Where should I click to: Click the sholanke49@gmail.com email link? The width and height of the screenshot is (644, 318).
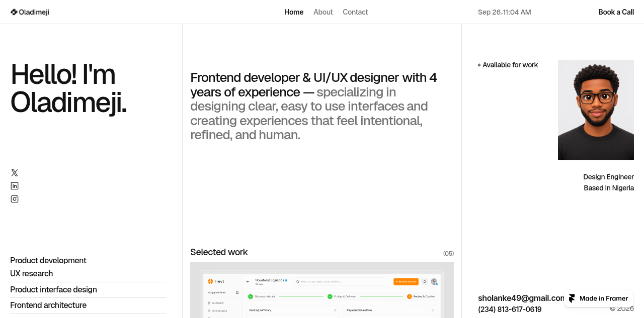tap(521, 298)
